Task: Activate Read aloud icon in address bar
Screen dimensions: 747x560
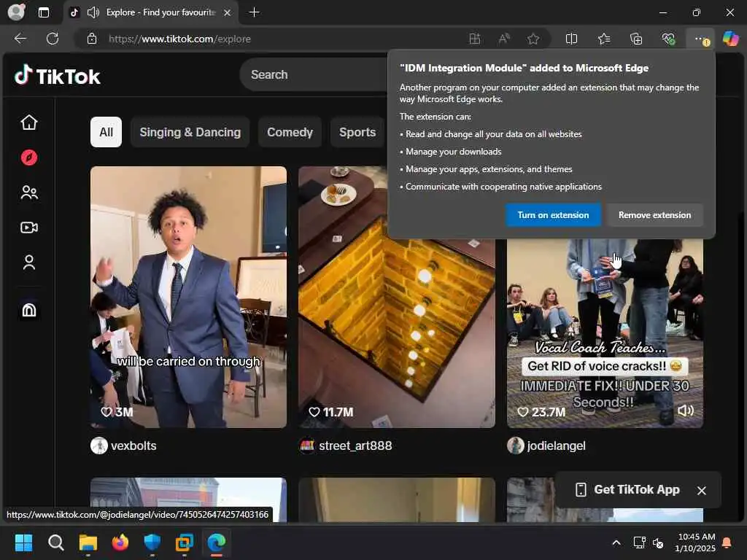Action: click(x=504, y=39)
